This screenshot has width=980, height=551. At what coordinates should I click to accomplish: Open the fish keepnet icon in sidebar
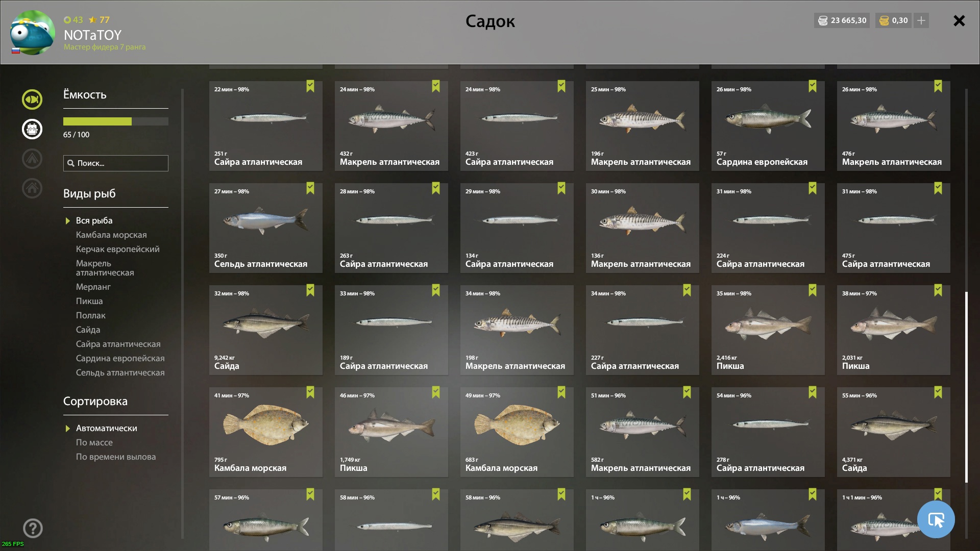click(x=32, y=99)
